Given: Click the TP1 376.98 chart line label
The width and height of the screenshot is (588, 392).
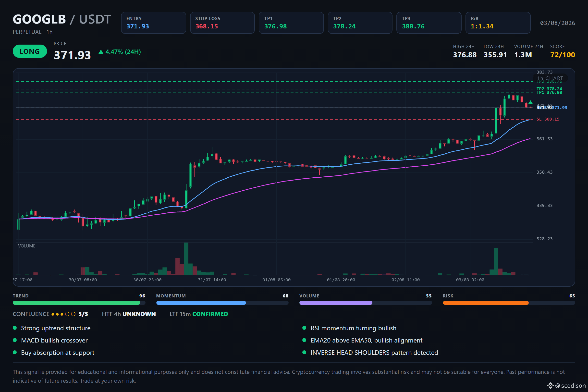Looking at the screenshot, I should click(x=549, y=93).
